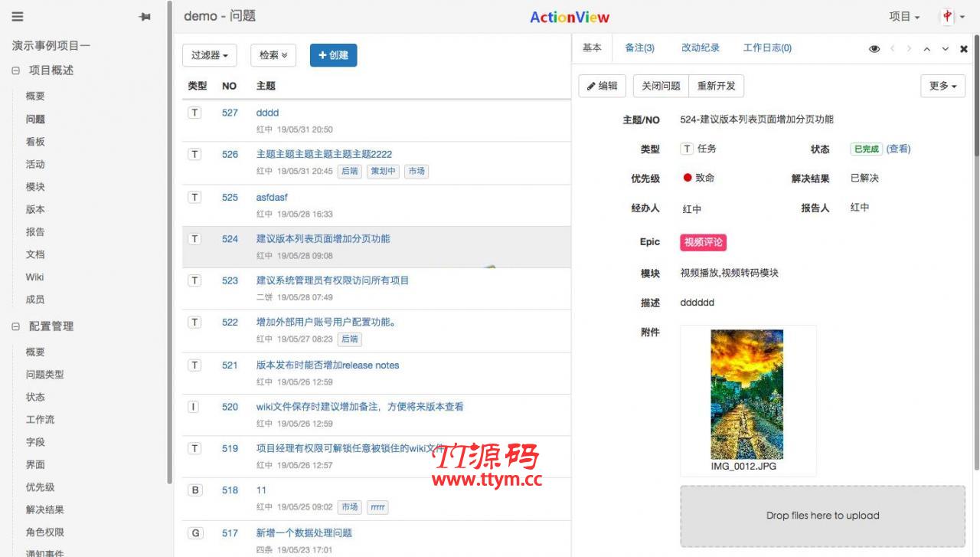
Task: Go to next issue down arrow
Action: tap(945, 48)
